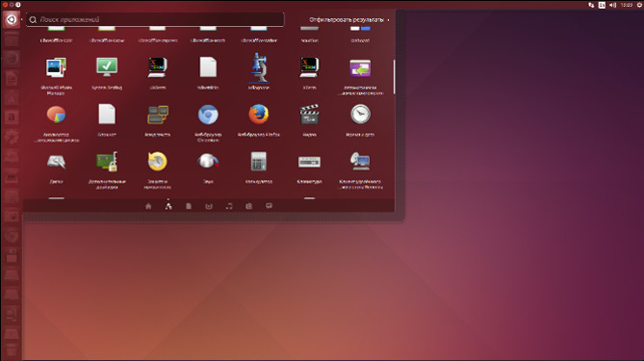The width and height of the screenshot is (644, 361).
Task: Click the 'libreoffice-calc' label
Action: tap(56, 40)
